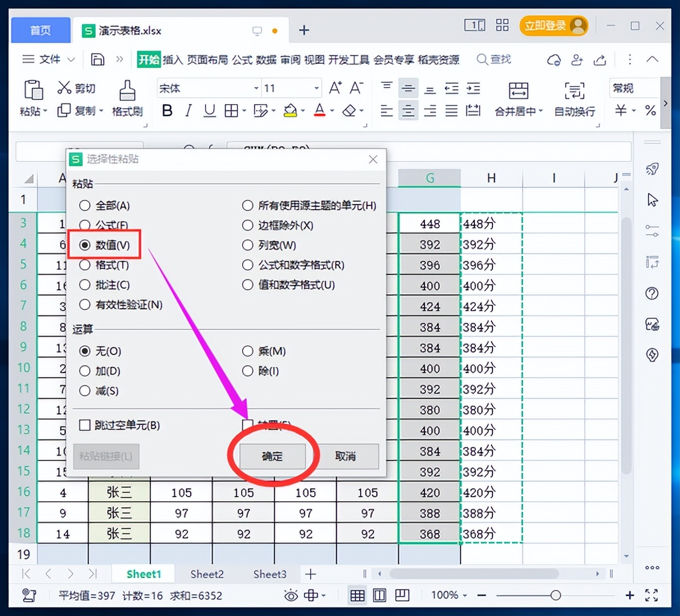Select the Format Painter (格式刷) tool

[127, 98]
